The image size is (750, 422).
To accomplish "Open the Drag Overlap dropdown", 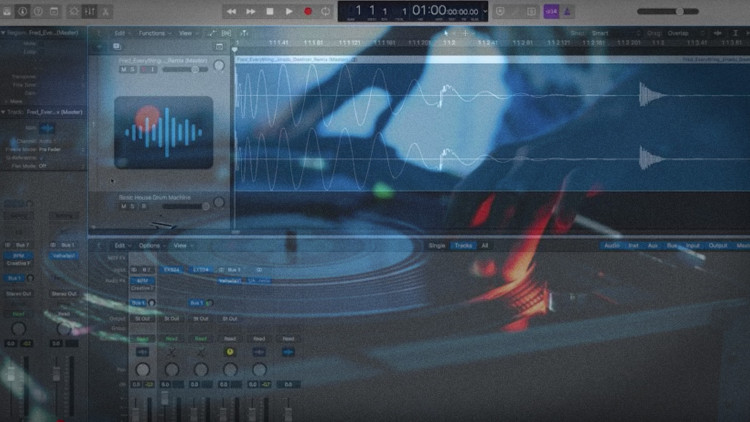I will (686, 33).
